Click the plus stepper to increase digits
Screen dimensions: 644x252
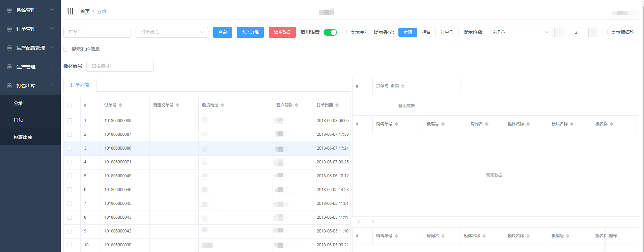tap(593, 32)
